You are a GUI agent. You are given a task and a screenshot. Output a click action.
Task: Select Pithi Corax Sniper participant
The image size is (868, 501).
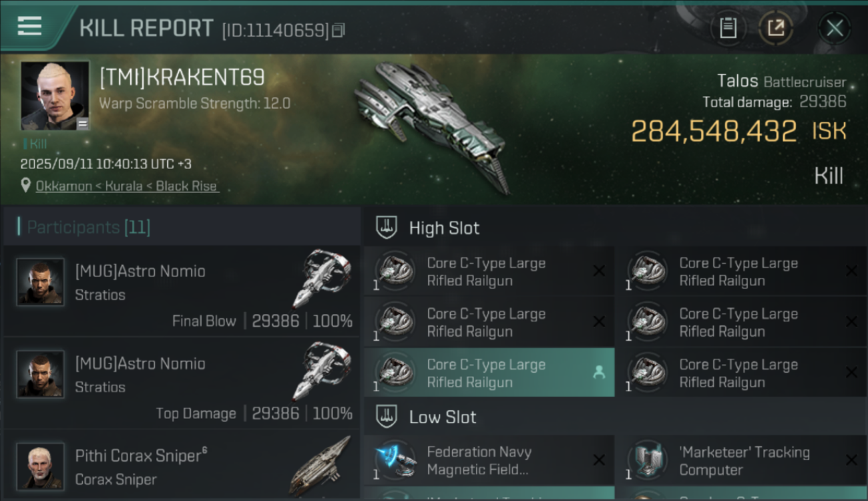tap(182, 466)
